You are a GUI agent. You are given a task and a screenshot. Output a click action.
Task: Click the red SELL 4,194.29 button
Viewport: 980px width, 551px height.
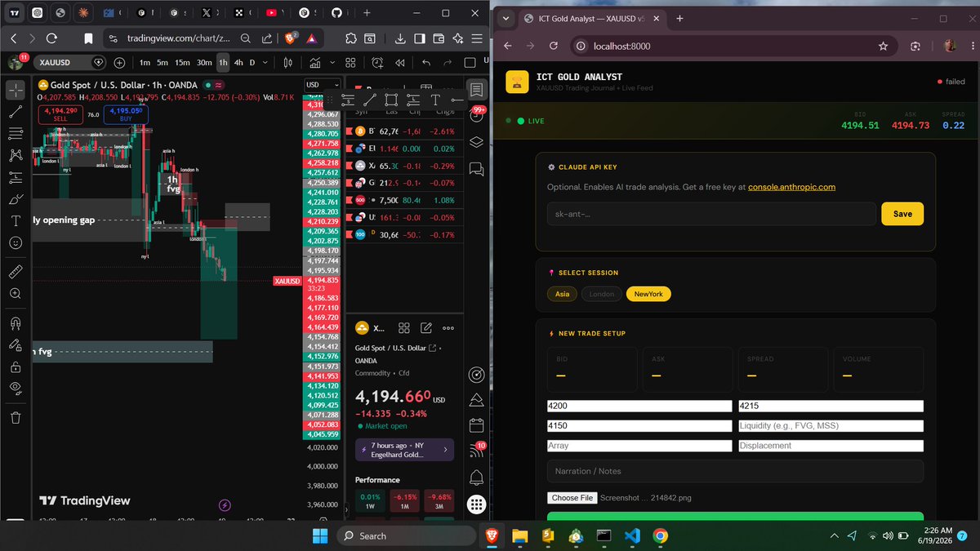60,113
